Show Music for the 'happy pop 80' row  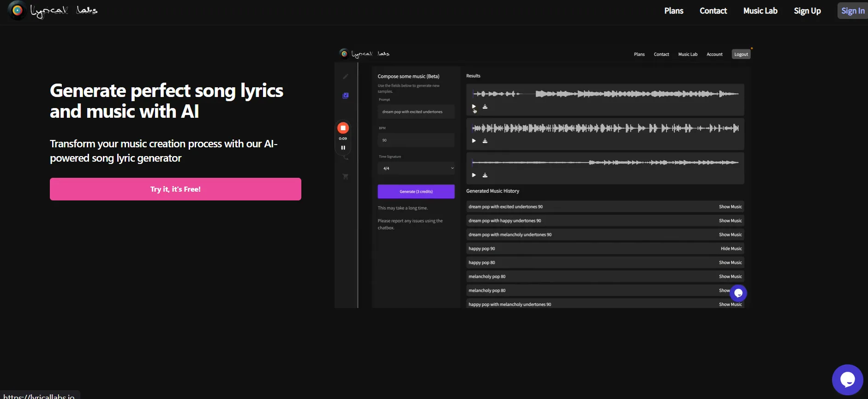click(x=730, y=262)
